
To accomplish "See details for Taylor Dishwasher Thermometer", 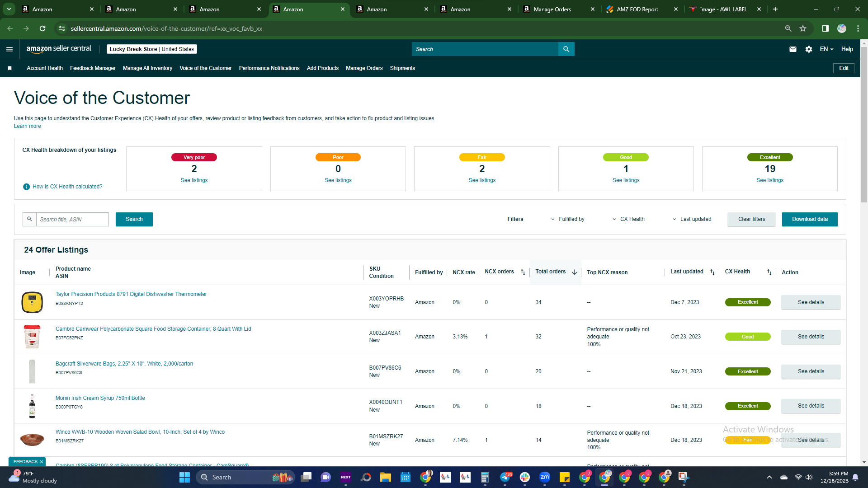I will (x=811, y=302).
